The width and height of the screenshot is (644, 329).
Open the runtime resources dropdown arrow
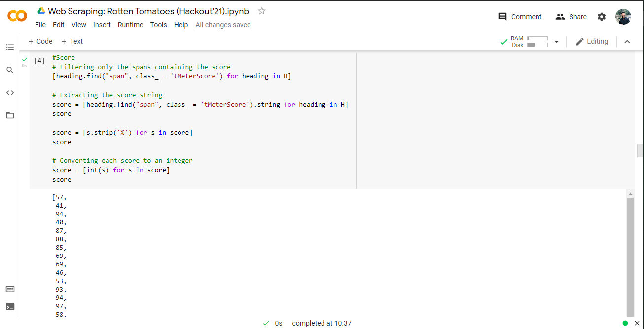tap(557, 41)
